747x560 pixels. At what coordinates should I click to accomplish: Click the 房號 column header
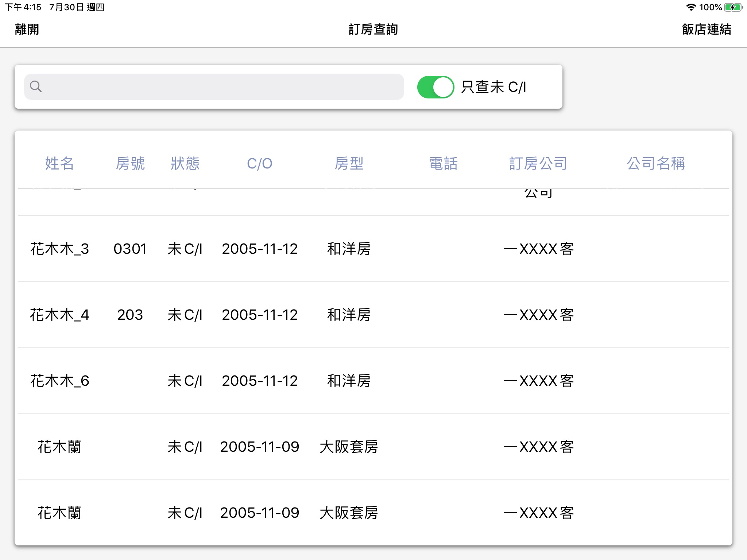(x=130, y=163)
